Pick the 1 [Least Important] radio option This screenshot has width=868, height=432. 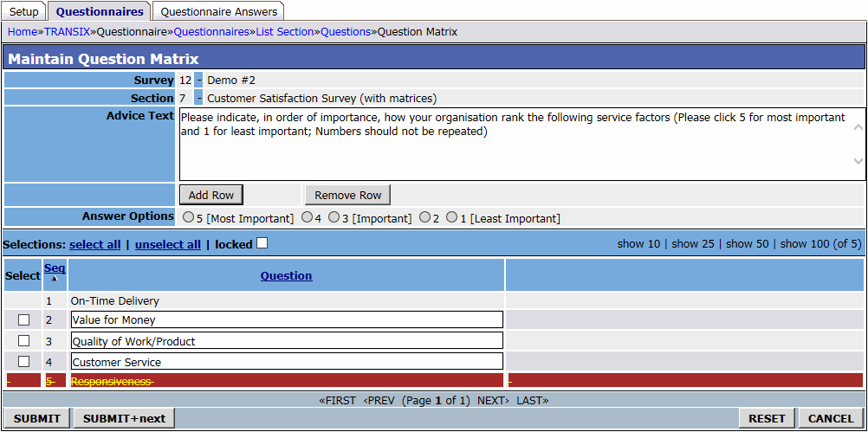point(451,218)
